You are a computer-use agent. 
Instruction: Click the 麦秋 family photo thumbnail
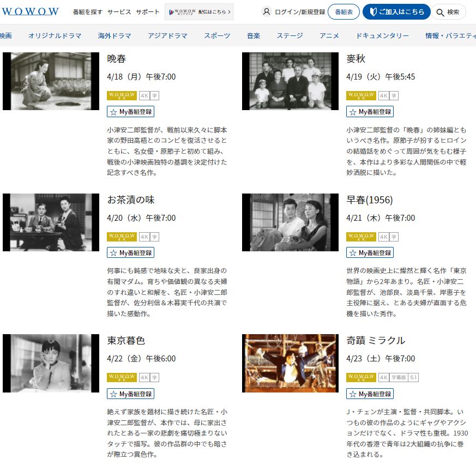[290, 81]
